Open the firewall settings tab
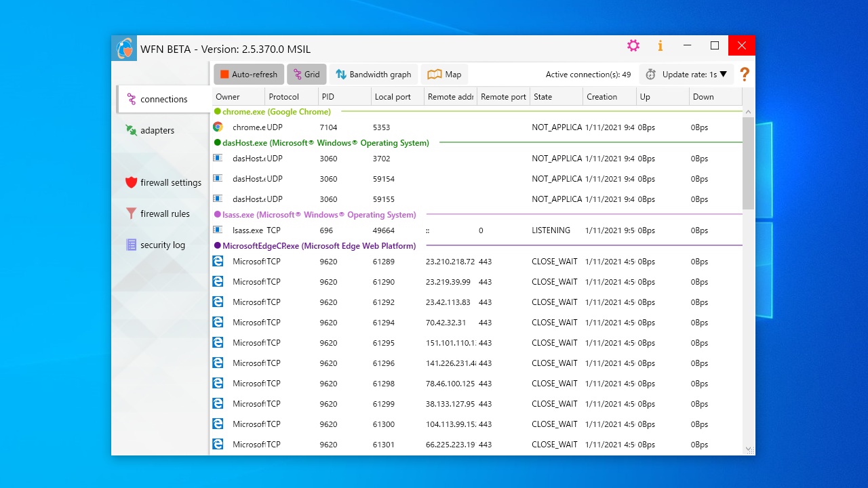 [163, 182]
